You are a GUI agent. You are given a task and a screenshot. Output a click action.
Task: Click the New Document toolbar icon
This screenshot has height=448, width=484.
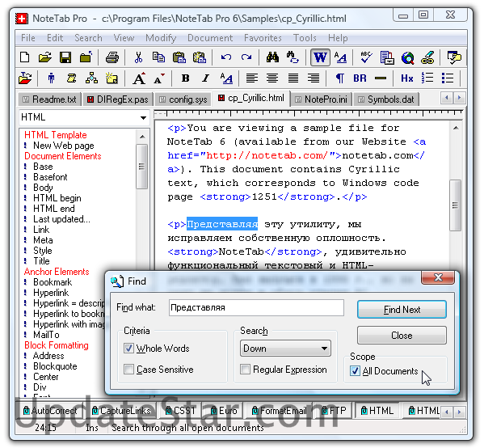click(x=25, y=57)
